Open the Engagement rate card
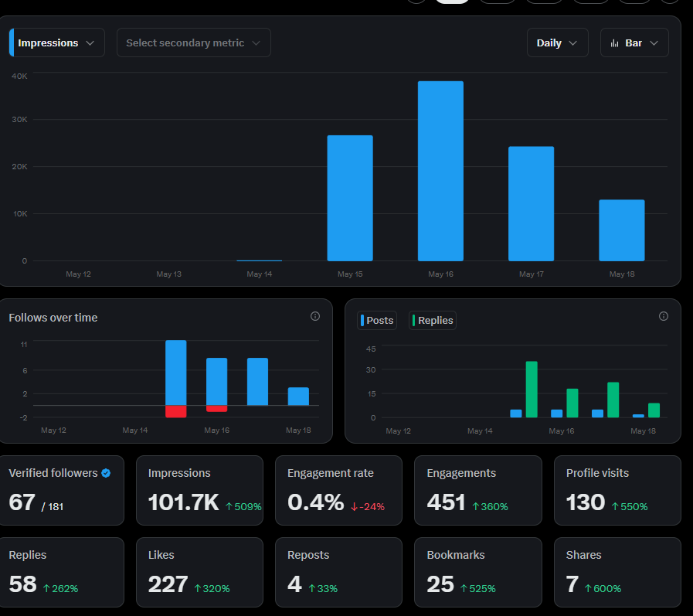The width and height of the screenshot is (693, 616). tap(338, 491)
